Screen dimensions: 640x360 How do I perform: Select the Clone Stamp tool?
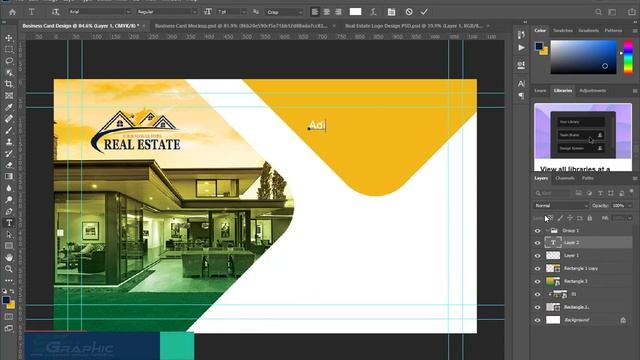point(9,142)
